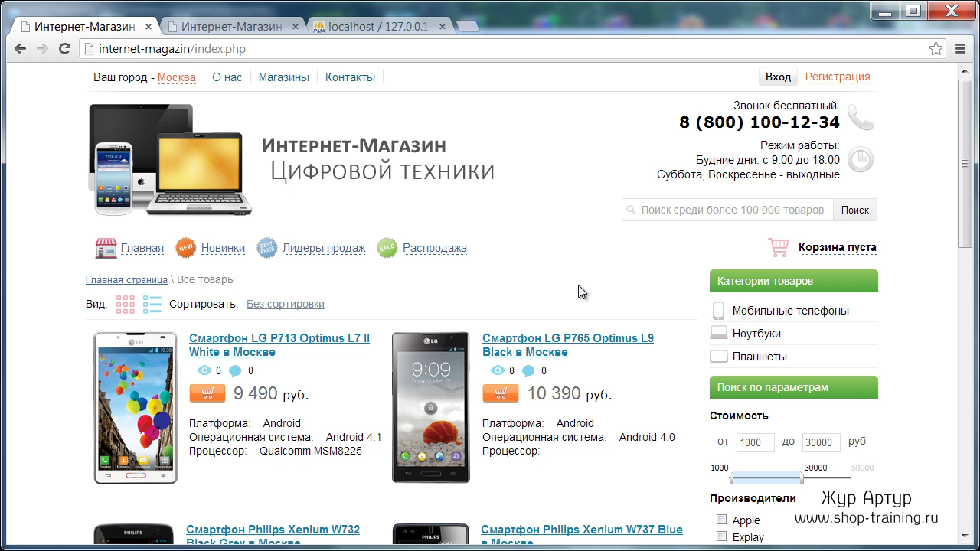The height and width of the screenshot is (551, 980).
Task: Open the Chrome menu icon
Action: (x=961, y=49)
